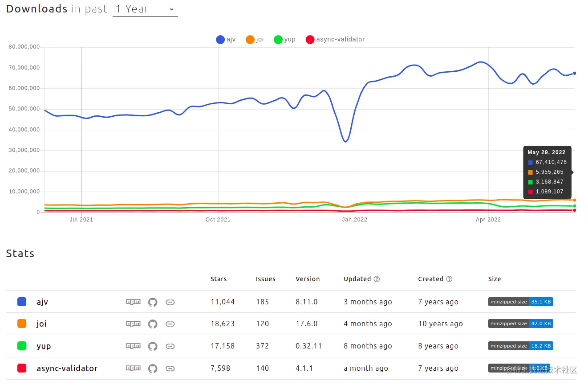The height and width of the screenshot is (385, 588).
Task: Click "a month ago" updated value
Action: tap(366, 368)
